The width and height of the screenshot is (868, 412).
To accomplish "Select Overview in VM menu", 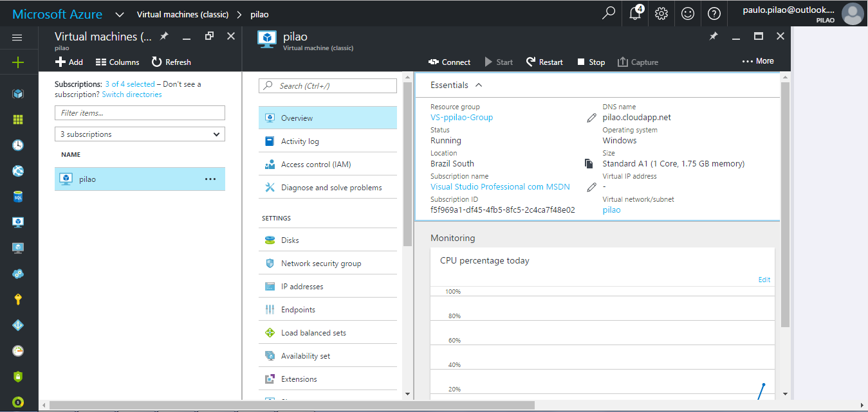I will pyautogui.click(x=328, y=118).
